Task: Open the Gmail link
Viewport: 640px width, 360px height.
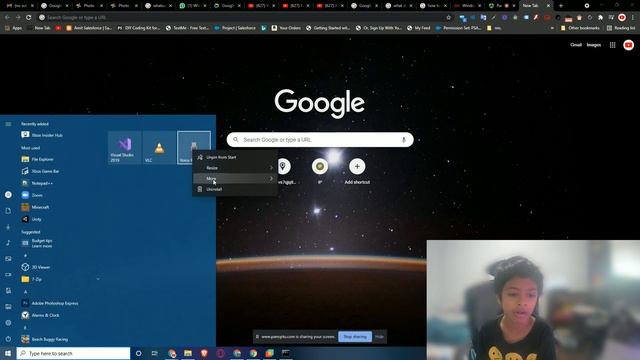Action: point(576,45)
